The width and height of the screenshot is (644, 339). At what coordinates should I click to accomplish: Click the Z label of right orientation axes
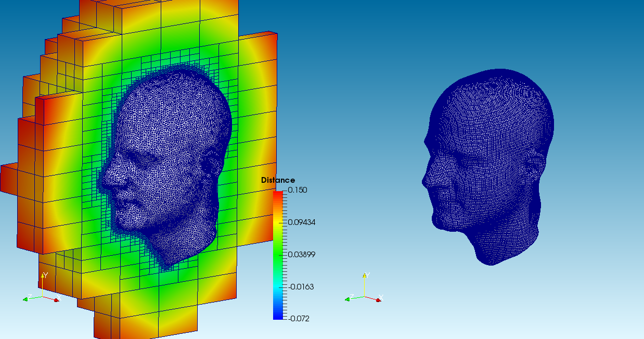352,297
